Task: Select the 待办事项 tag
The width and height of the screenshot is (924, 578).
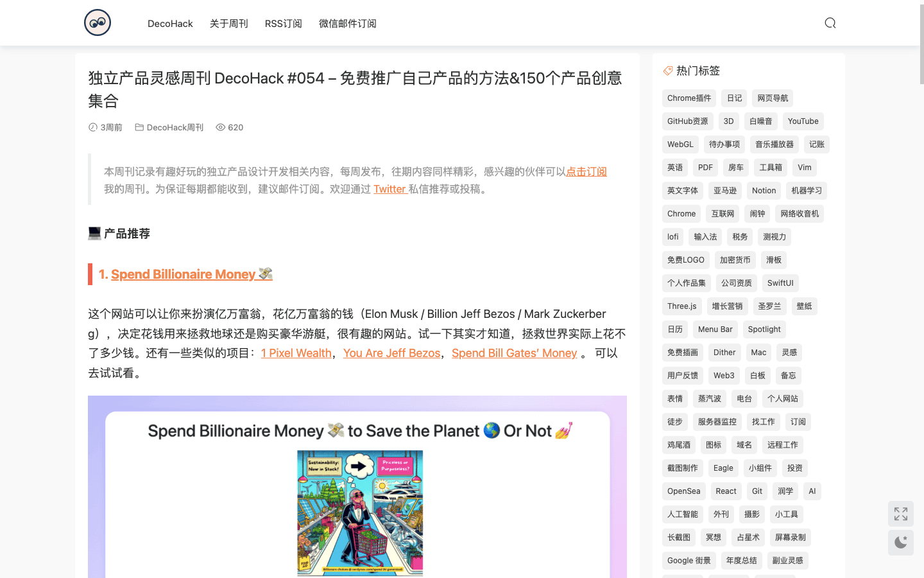Action: [724, 144]
